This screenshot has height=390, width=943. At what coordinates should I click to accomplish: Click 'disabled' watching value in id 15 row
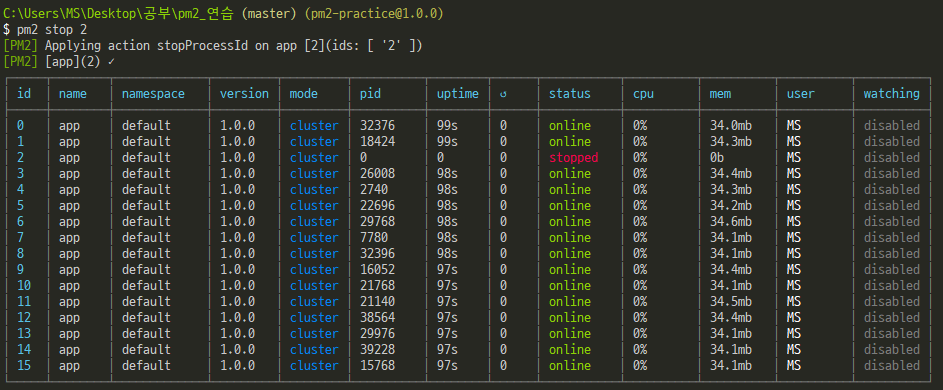click(x=892, y=365)
